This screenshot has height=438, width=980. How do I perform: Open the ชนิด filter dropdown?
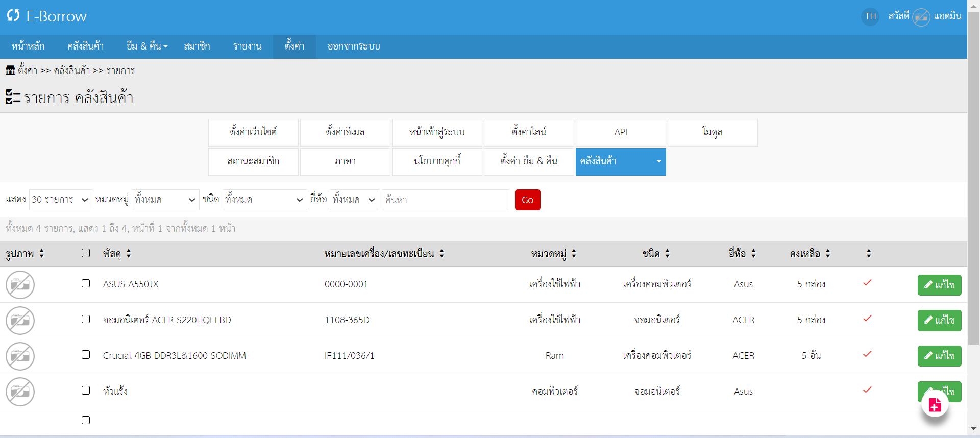[264, 200]
